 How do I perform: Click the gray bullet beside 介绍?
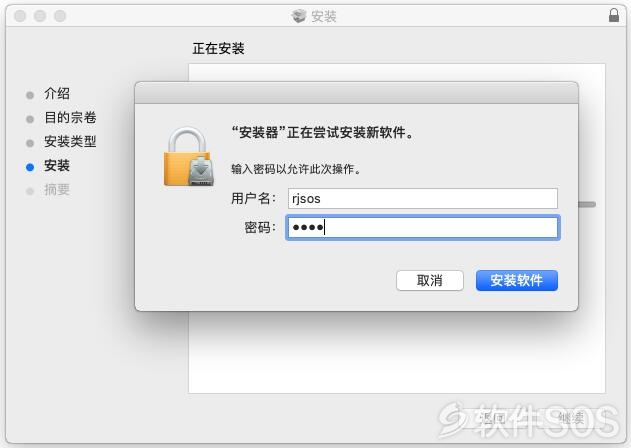(x=30, y=95)
